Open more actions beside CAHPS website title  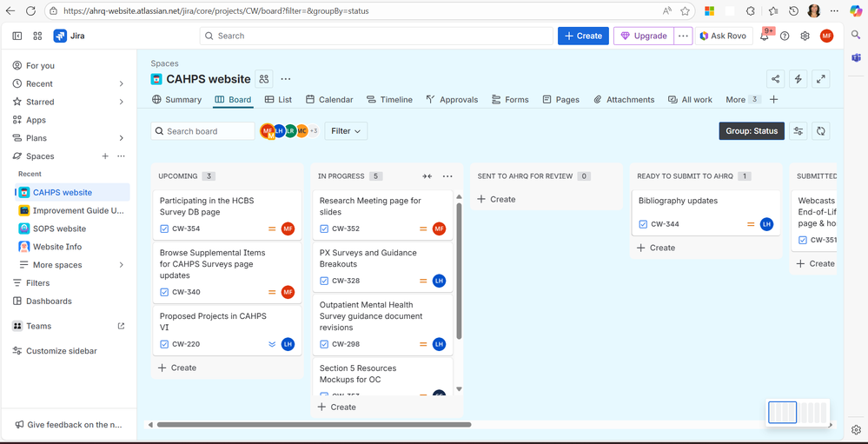click(286, 79)
